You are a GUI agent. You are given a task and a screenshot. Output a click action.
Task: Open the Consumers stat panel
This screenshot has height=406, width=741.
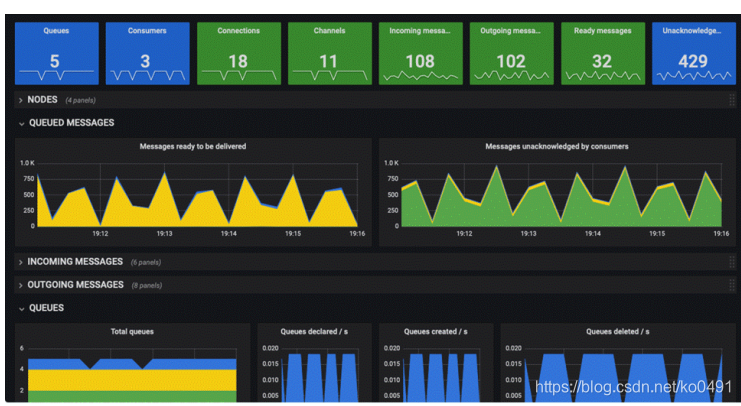pos(147,53)
